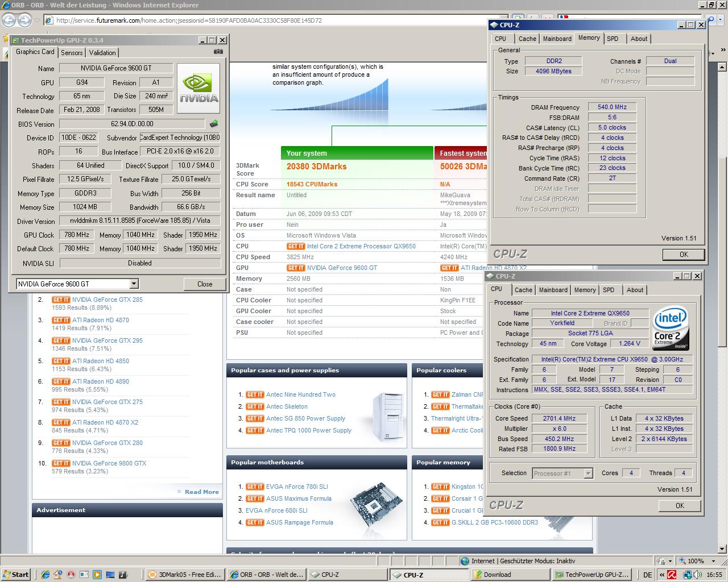The image size is (728, 582).
Task: Open the volume speaker icon in the system tray
Action: click(697, 575)
